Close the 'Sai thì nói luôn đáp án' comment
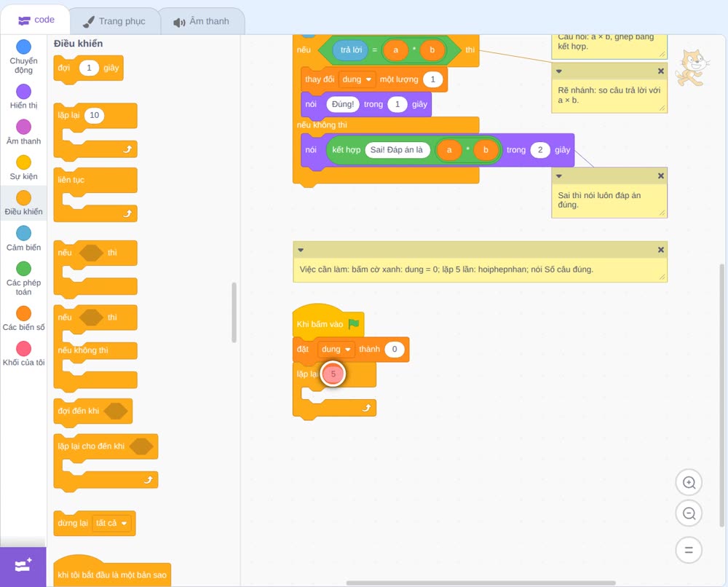 click(661, 176)
